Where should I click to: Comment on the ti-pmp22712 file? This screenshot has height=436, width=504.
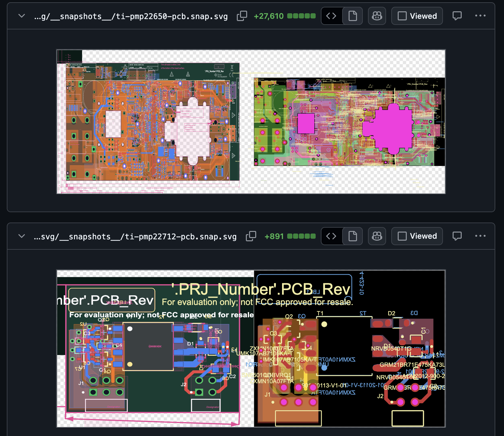(x=457, y=236)
